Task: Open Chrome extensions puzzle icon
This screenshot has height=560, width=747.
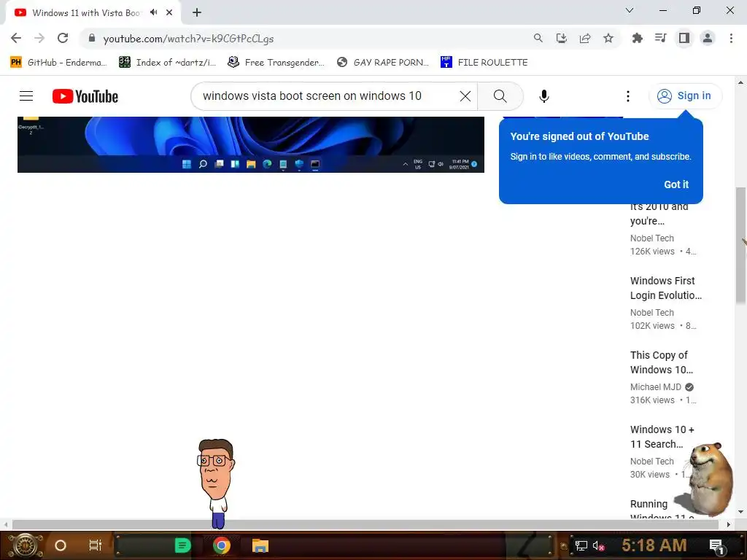Action: coord(637,38)
